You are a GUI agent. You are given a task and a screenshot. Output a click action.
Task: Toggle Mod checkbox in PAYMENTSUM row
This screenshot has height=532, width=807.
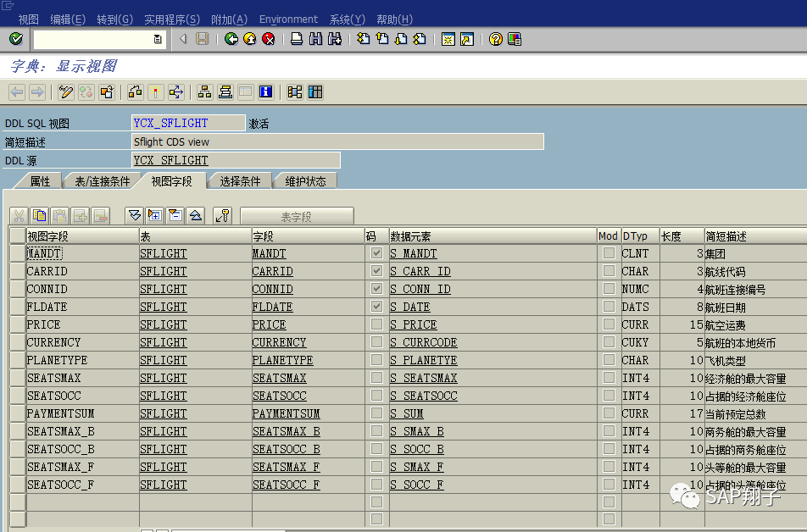[609, 413]
